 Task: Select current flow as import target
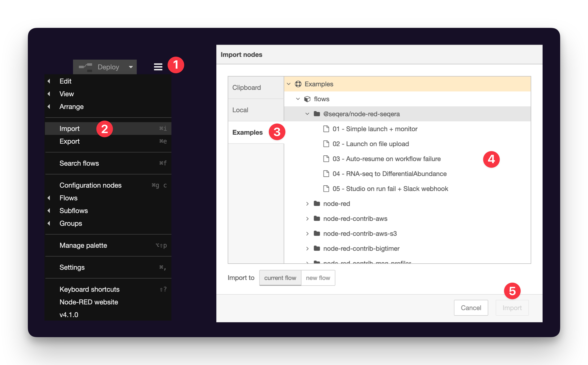[x=280, y=278]
